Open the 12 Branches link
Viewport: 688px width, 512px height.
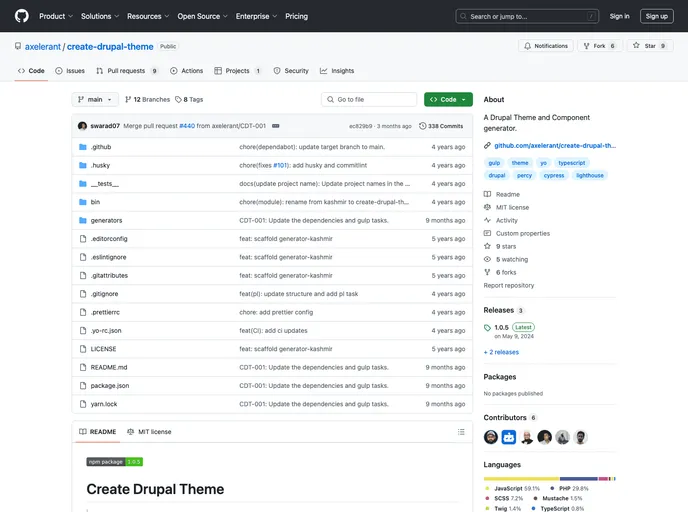147,100
